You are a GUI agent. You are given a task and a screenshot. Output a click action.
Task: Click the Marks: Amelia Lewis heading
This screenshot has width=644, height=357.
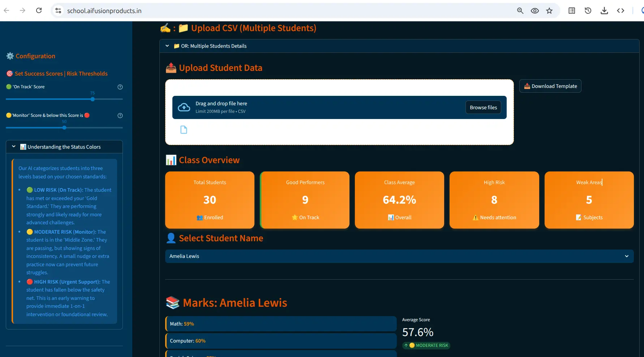click(x=235, y=303)
